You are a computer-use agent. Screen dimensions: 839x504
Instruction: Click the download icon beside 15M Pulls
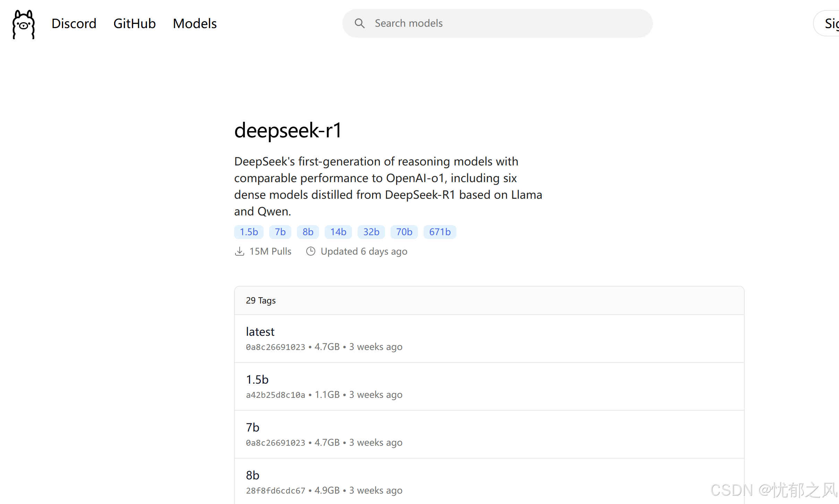click(x=240, y=251)
